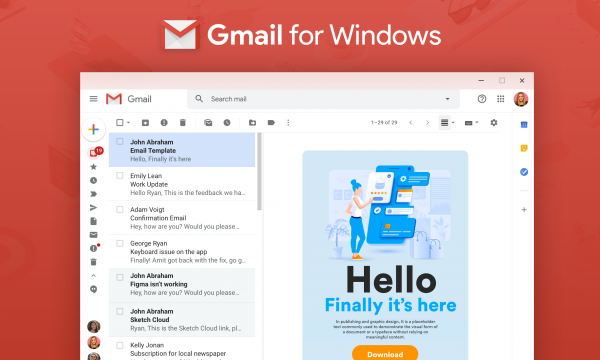The image size is (600, 360).
Task: Open the Labels tag icon in toolbar
Action: point(271,122)
